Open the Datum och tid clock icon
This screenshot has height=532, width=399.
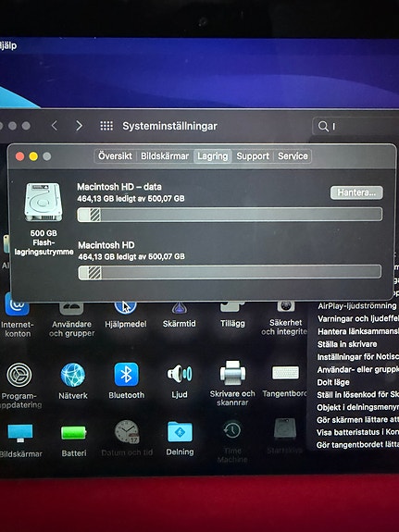point(127,431)
